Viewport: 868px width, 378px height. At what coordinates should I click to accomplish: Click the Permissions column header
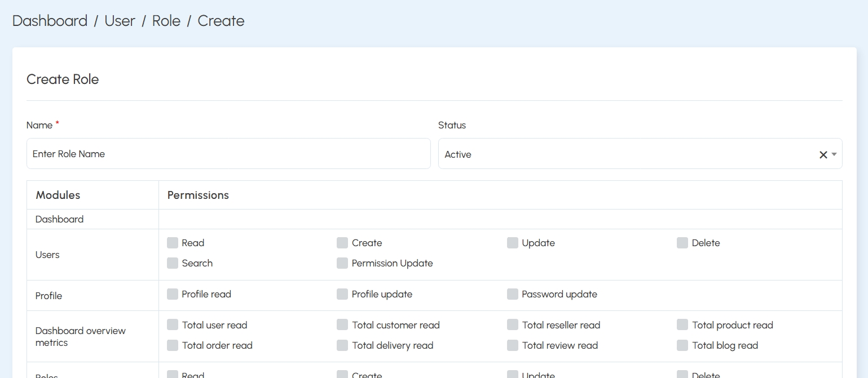[x=198, y=195]
